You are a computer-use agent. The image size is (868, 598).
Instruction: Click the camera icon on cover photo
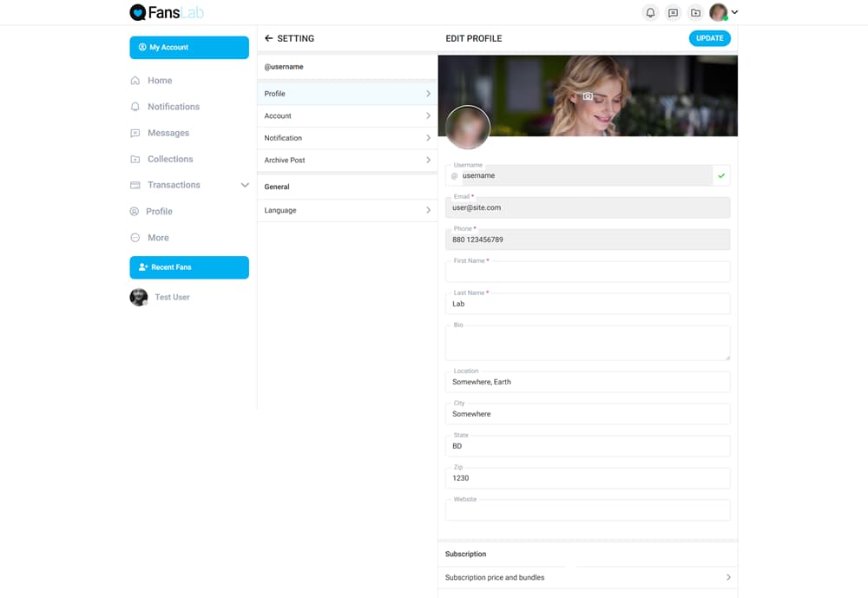point(588,96)
